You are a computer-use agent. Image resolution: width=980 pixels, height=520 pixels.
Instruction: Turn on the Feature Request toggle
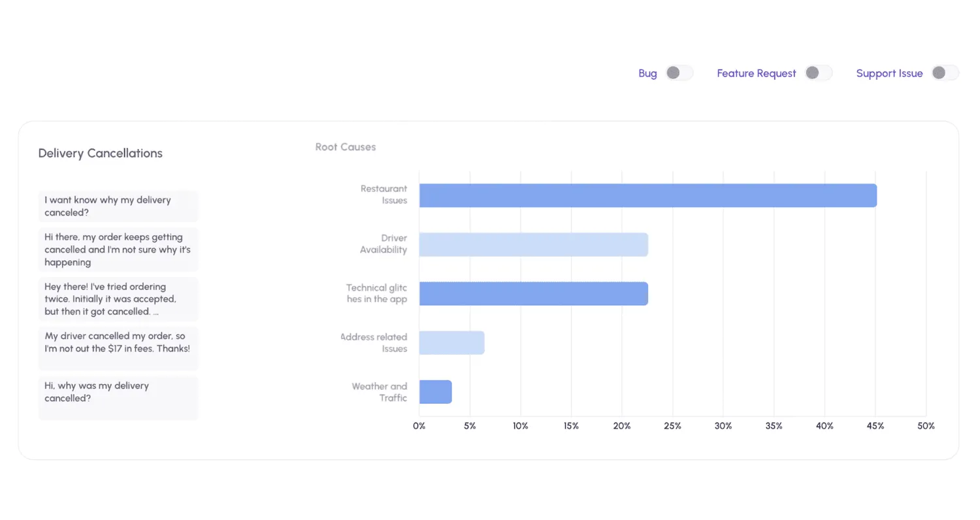pos(818,73)
